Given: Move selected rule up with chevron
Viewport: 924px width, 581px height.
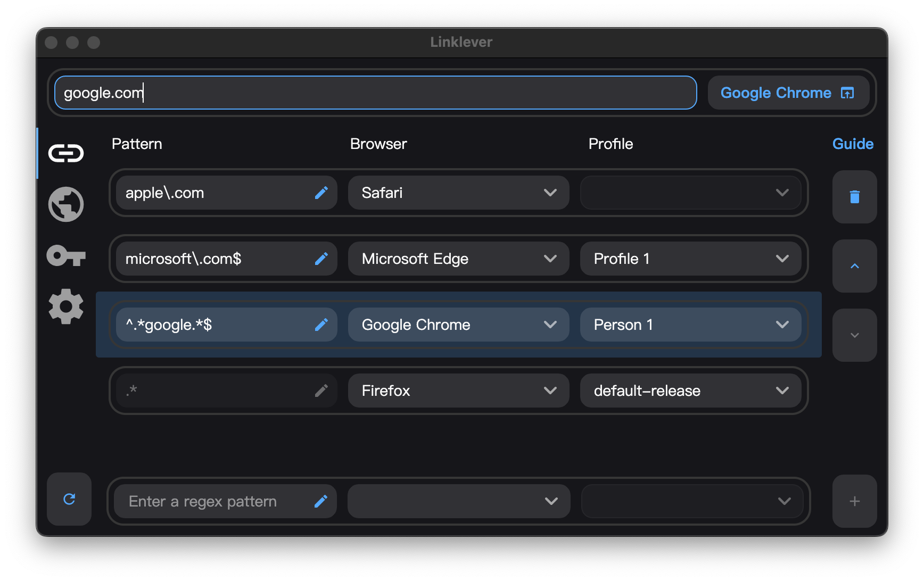Looking at the screenshot, I should coord(854,266).
